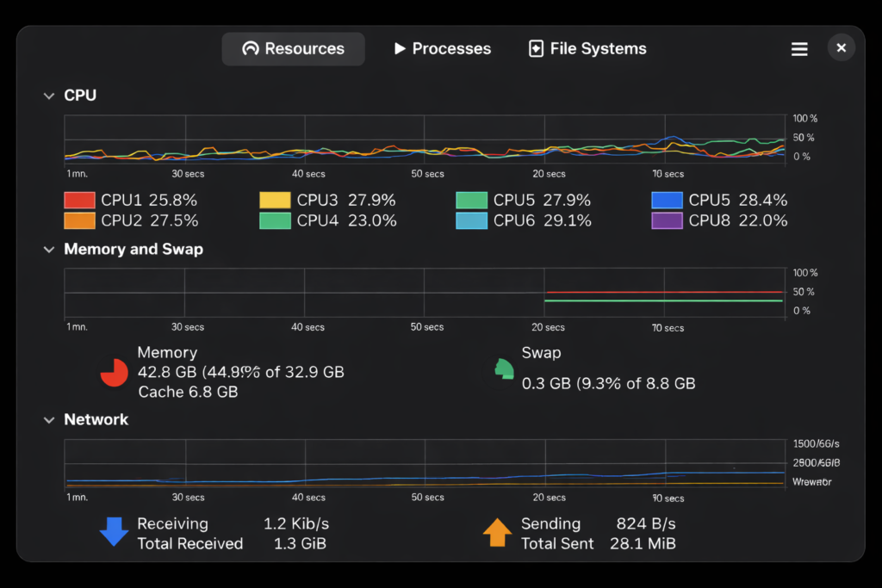Collapse the Memory and Swap section
Image resolution: width=882 pixels, height=588 pixels.
click(49, 249)
